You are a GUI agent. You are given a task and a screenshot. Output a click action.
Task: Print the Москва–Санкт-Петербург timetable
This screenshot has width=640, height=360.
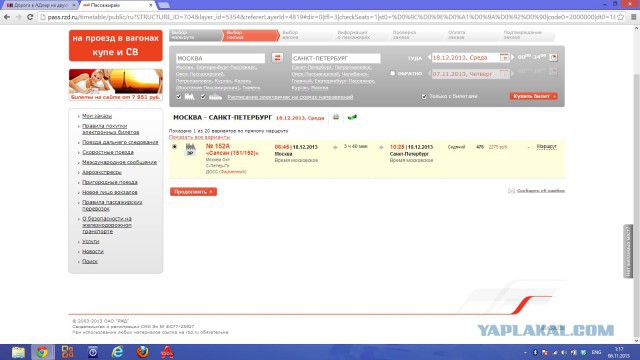point(336,117)
